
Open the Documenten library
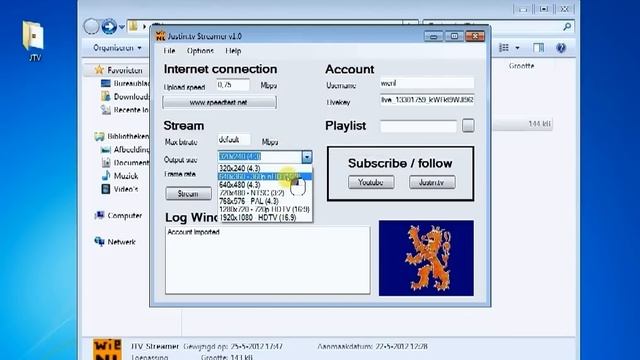click(131, 162)
